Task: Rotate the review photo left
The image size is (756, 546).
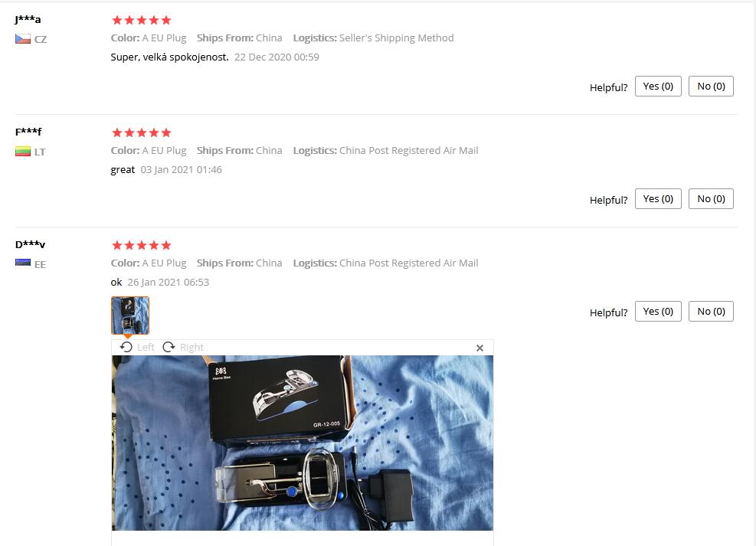Action: point(137,347)
